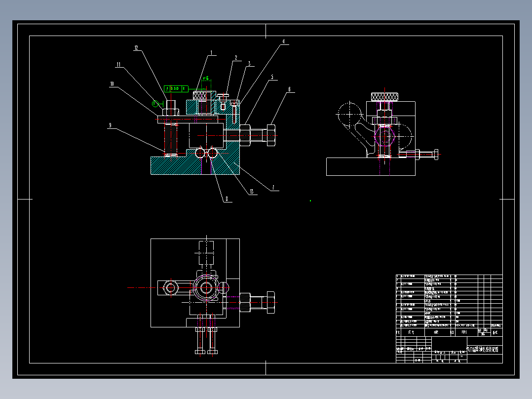Click part balloon number 6
The width and height of the screenshot is (532, 399).
(289, 89)
